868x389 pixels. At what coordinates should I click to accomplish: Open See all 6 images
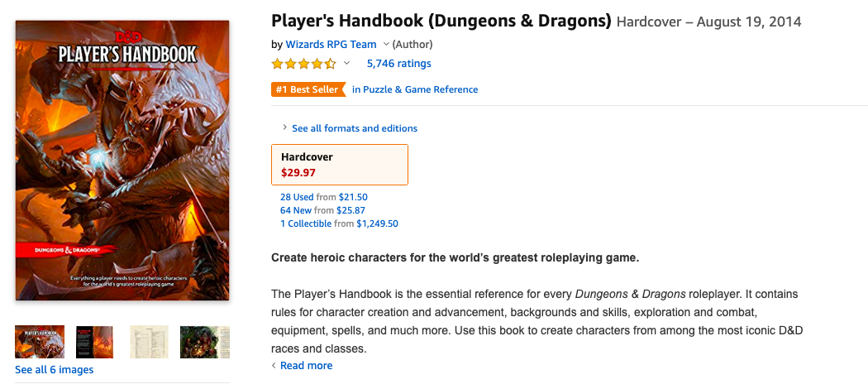tap(55, 370)
